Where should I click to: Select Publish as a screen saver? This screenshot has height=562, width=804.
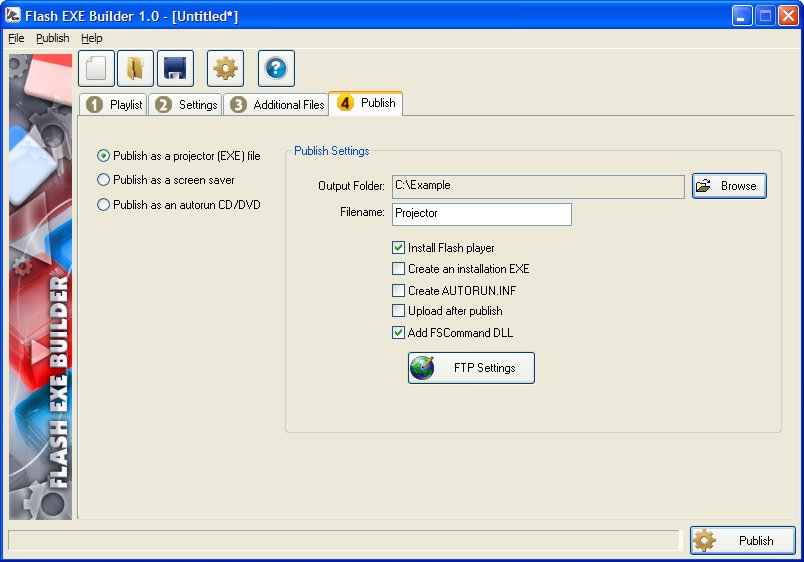coord(166,180)
